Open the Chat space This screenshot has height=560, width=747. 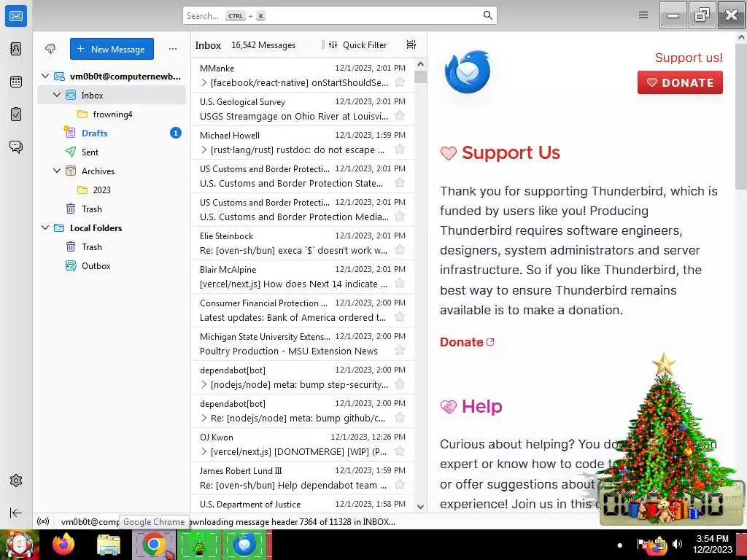coord(16,147)
